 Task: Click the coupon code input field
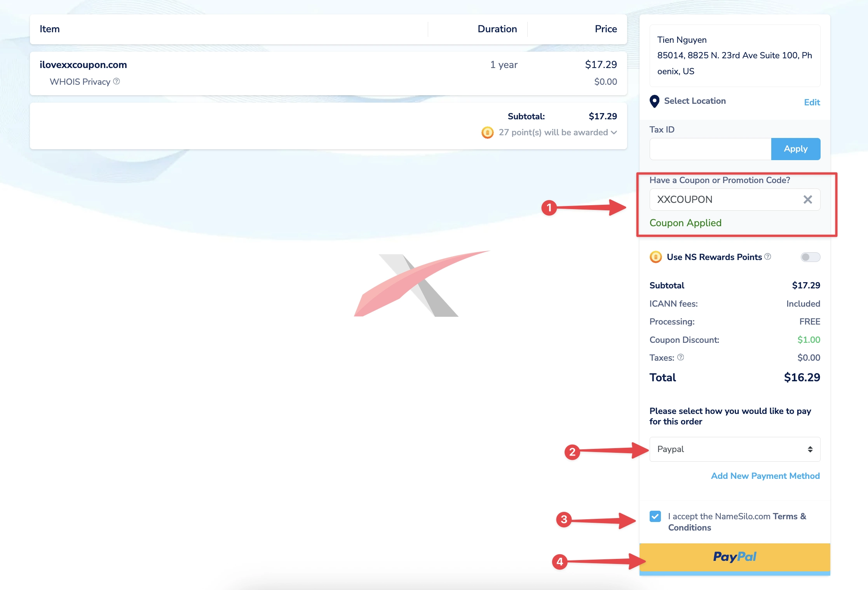point(735,199)
